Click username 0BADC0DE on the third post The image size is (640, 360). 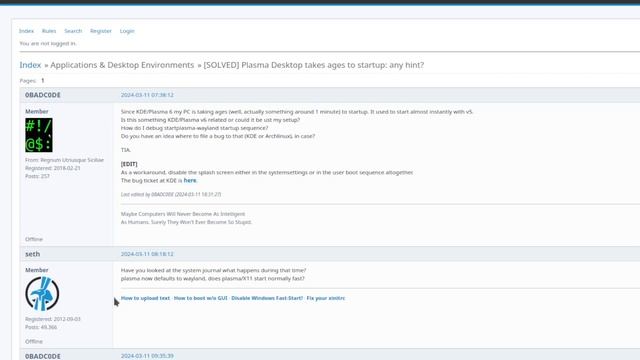pos(42,356)
